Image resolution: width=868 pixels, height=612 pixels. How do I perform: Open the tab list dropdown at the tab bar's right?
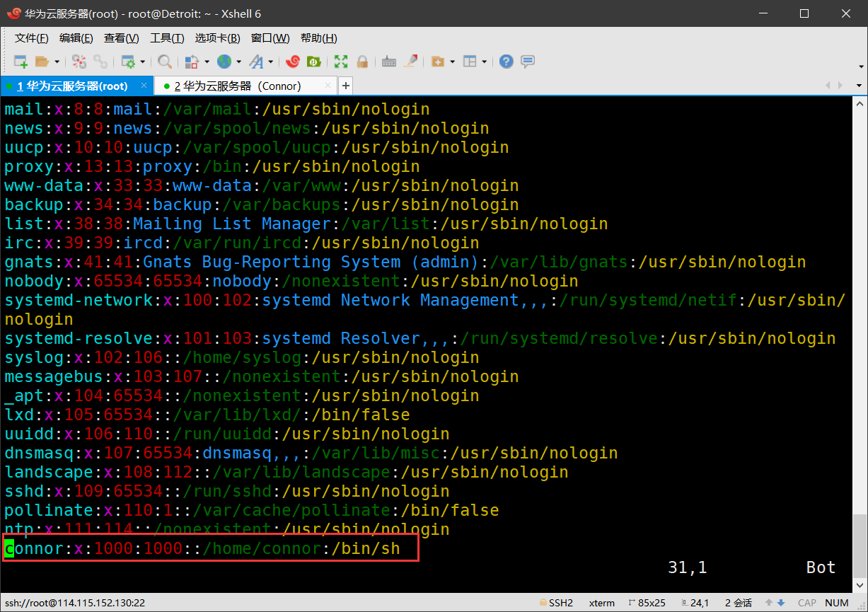point(860,86)
